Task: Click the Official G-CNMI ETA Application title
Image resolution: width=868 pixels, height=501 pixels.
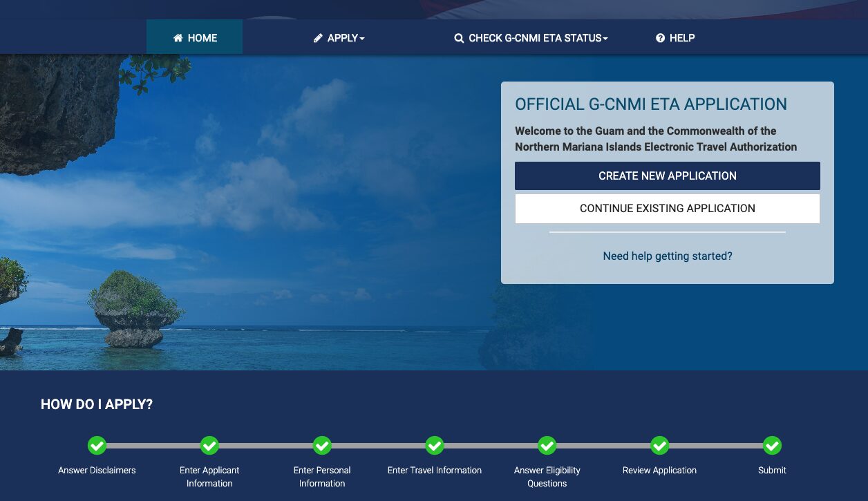Action: 651,104
